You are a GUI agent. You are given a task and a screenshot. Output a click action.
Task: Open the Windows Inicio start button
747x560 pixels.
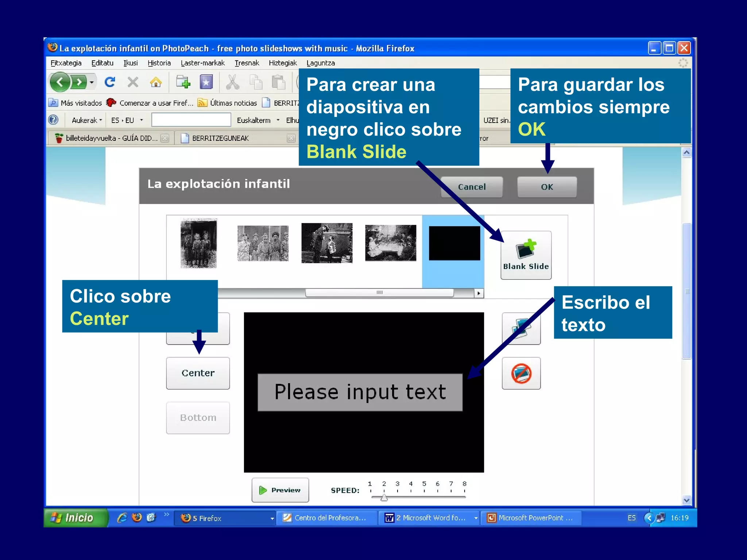tap(76, 518)
